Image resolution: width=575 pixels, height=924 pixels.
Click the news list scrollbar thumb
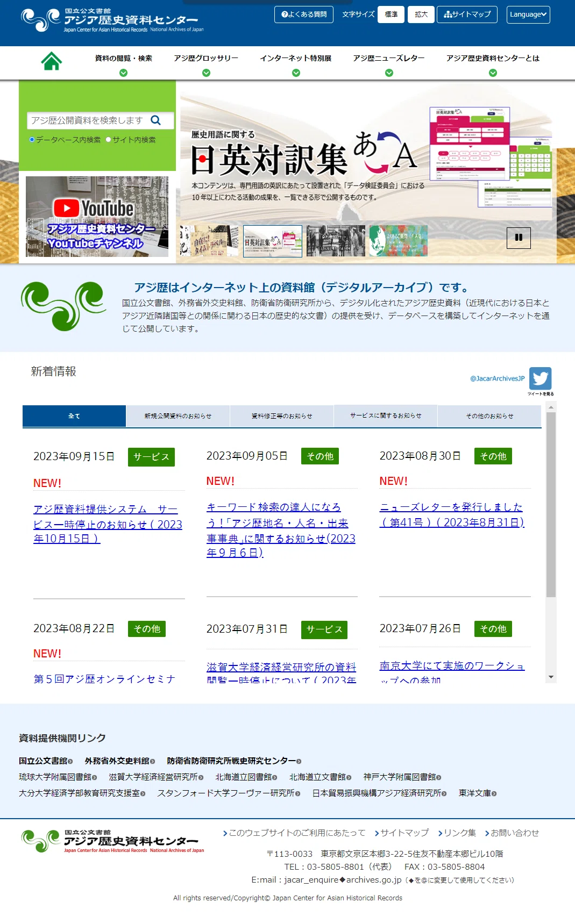[x=551, y=505]
